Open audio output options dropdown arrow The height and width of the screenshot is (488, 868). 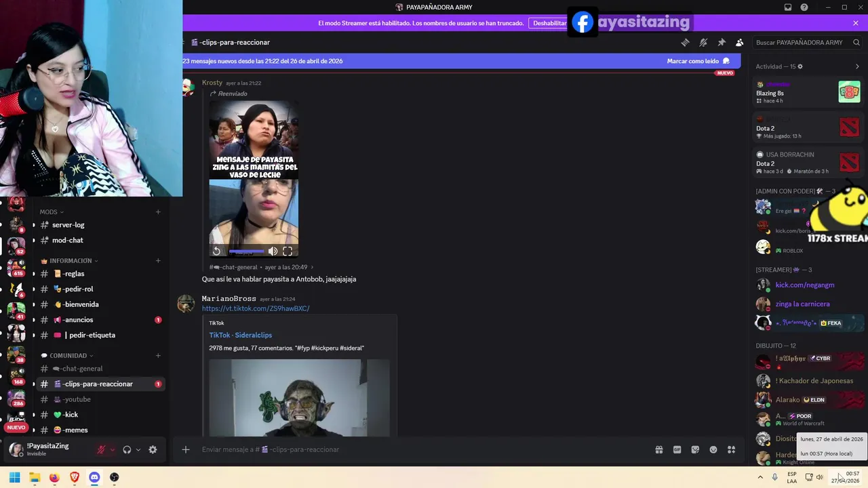click(x=138, y=449)
